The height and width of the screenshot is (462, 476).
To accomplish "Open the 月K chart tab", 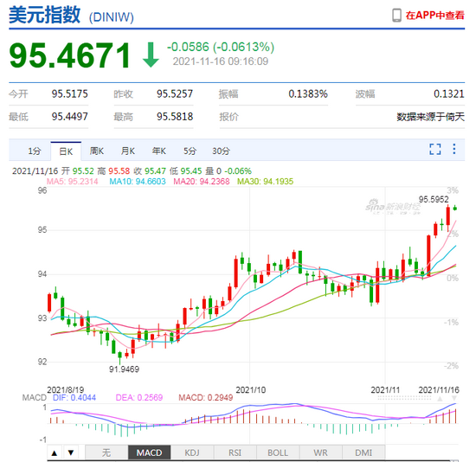I will click(128, 151).
